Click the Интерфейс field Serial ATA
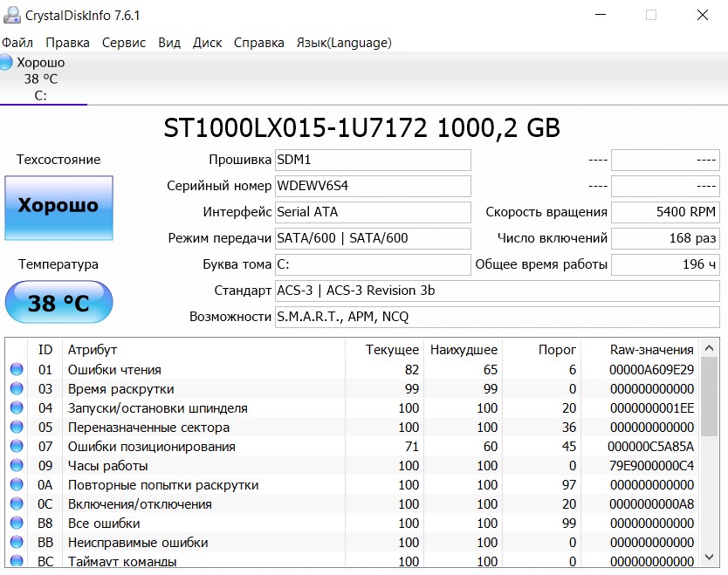This screenshot has width=728, height=575. (x=373, y=212)
